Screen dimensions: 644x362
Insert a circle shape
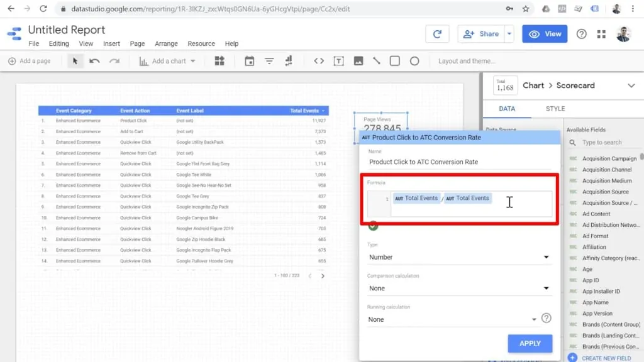click(414, 60)
